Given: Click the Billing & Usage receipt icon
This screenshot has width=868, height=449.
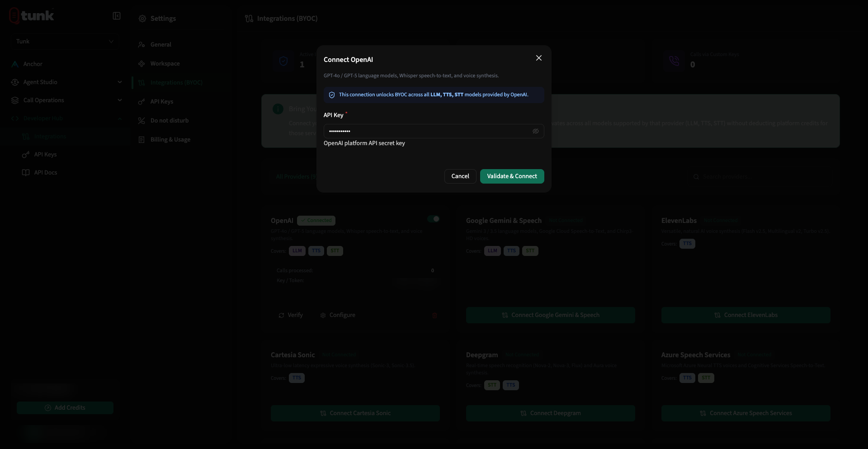Looking at the screenshot, I should (x=142, y=140).
